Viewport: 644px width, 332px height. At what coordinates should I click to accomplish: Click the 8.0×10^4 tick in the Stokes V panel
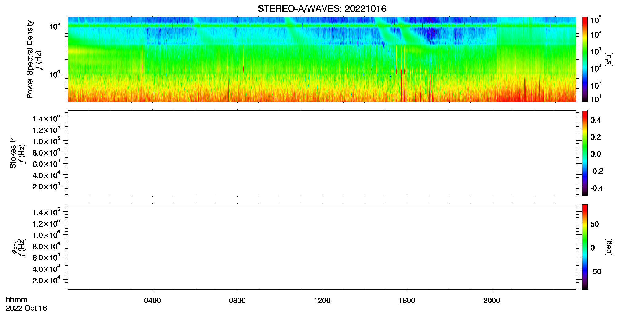coord(46,152)
